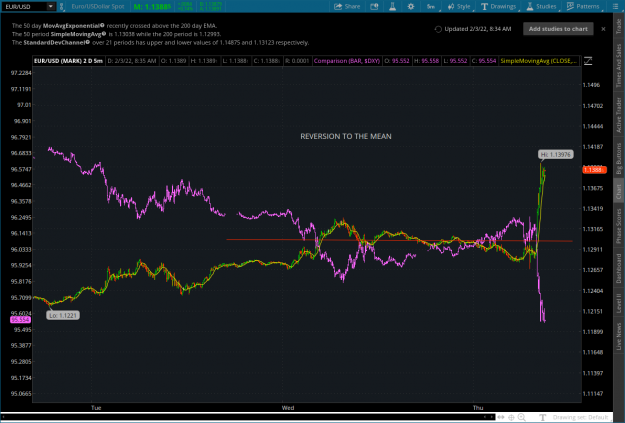The height and width of the screenshot is (423, 625).
Task: Open the Dashboard side tab
Action: (x=619, y=268)
